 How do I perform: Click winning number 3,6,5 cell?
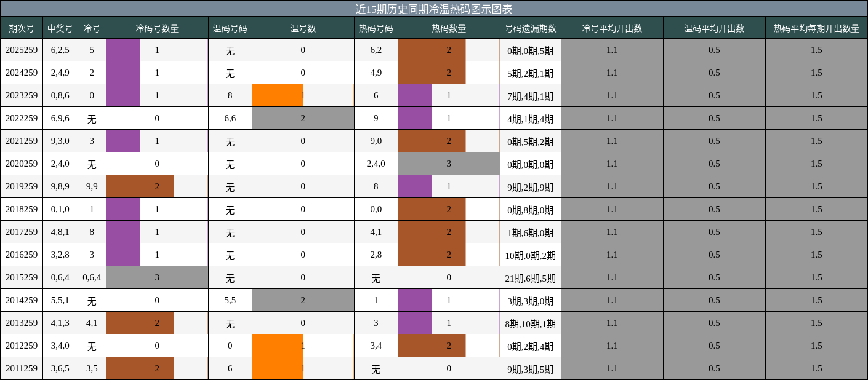(60, 368)
